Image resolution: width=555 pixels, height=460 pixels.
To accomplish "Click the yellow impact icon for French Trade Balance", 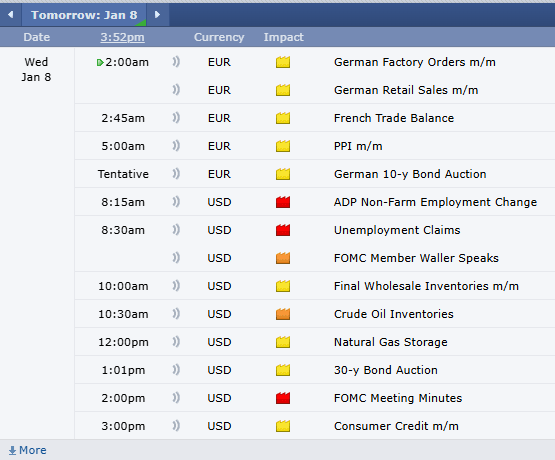I will click(283, 118).
